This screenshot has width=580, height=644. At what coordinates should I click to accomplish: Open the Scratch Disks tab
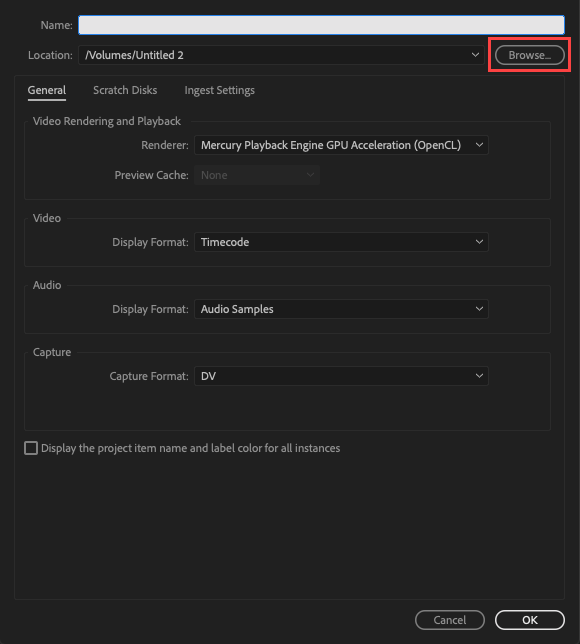125,90
